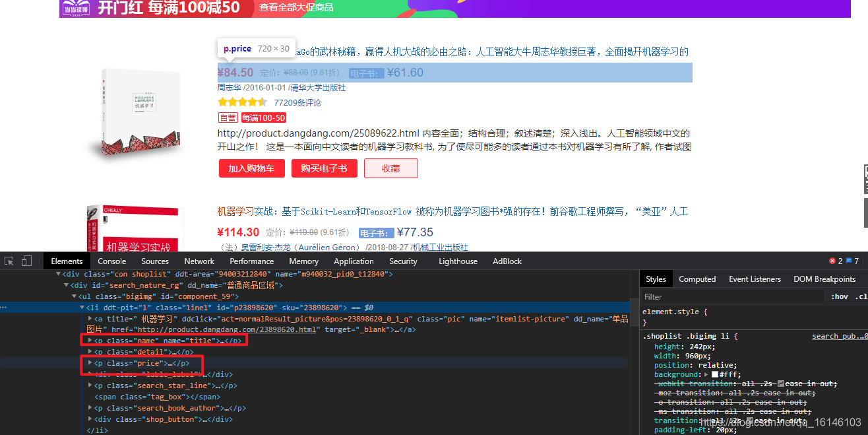868x435 pixels.
Task: Expand the p class="search_star_line" node
Action: coord(90,385)
